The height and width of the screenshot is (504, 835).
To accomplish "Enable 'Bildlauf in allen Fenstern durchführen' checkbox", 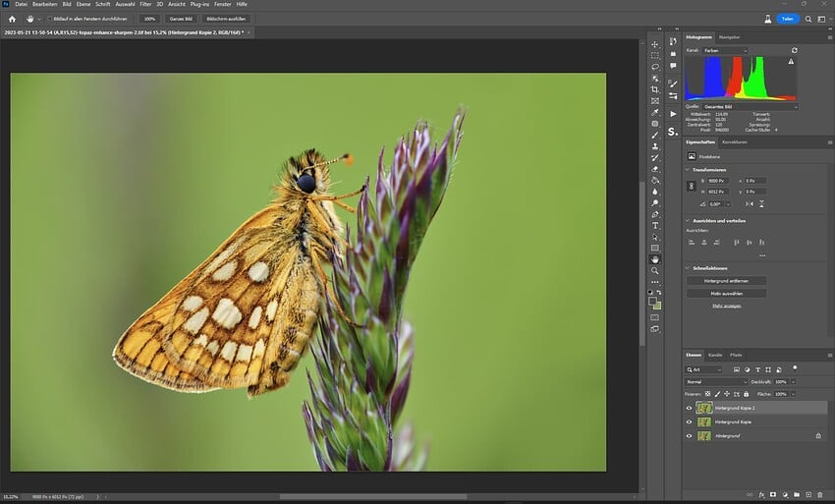I will click(x=50, y=19).
